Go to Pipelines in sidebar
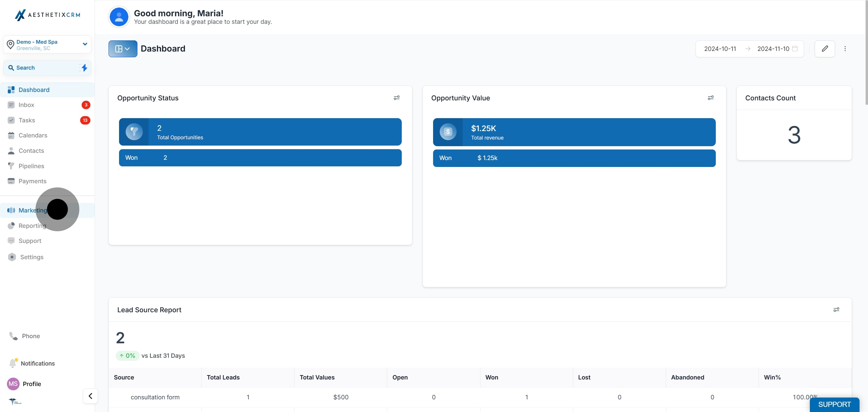This screenshot has width=868, height=412. (x=31, y=166)
